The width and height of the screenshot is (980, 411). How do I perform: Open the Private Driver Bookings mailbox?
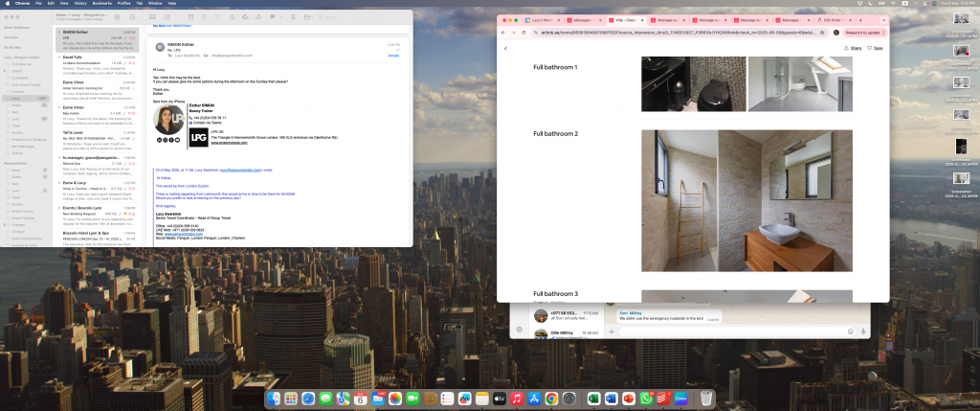pyautogui.click(x=28, y=140)
